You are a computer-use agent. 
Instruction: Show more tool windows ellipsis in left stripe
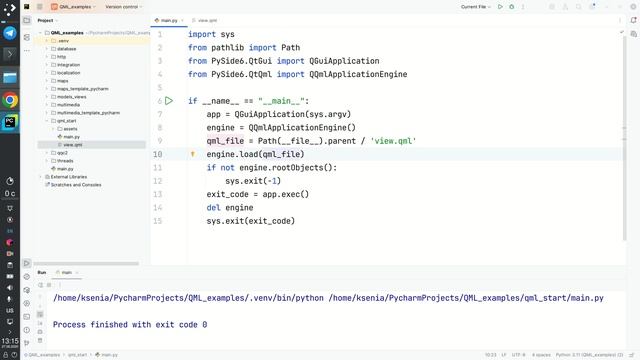tap(27, 51)
